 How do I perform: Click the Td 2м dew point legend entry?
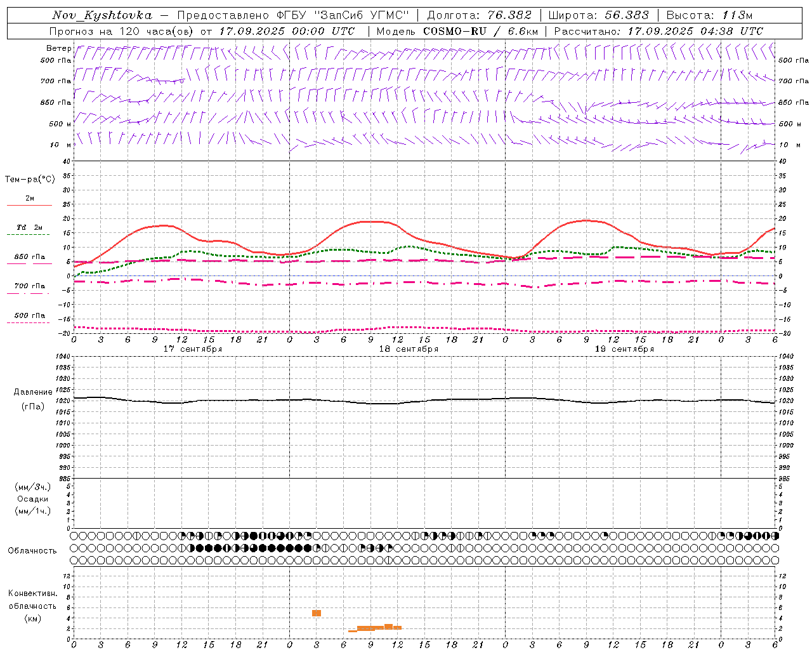(30, 227)
